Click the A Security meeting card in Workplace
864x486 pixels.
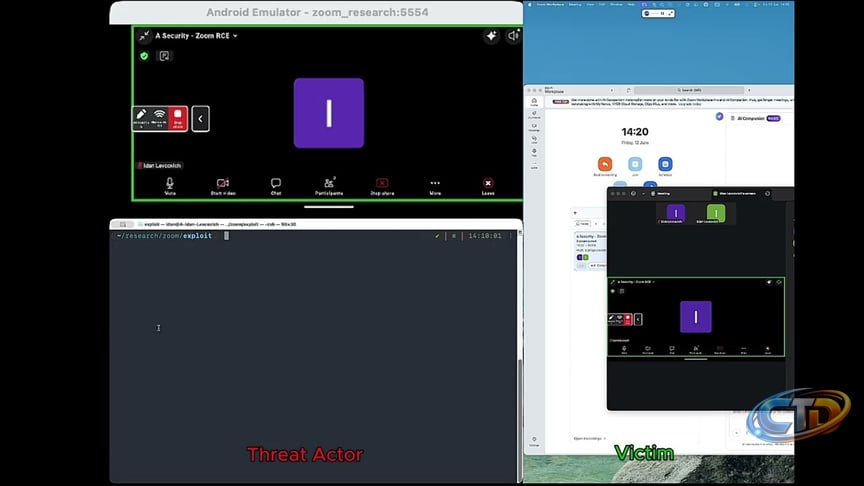point(590,251)
